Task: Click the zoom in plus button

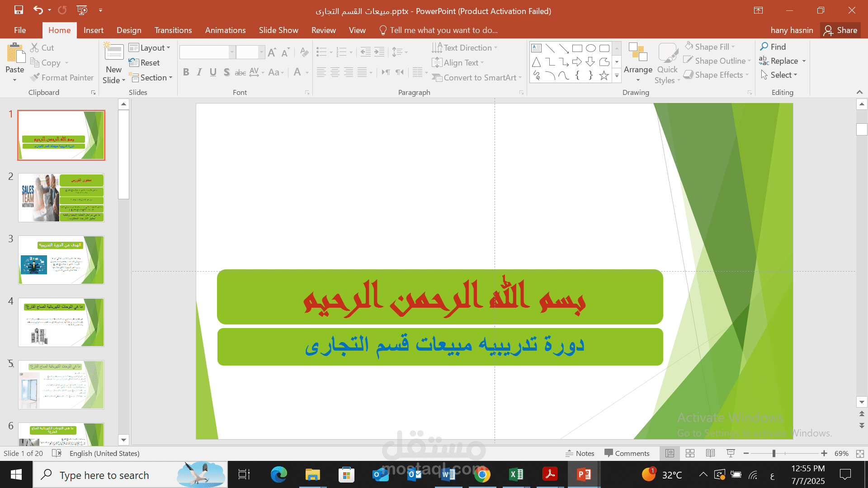Action: [824, 453]
